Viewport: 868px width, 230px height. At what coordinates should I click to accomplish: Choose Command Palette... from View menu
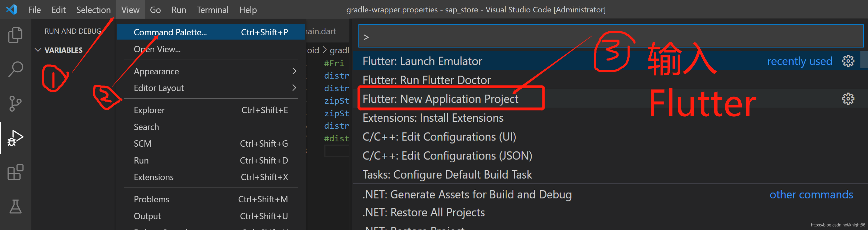pos(211,32)
